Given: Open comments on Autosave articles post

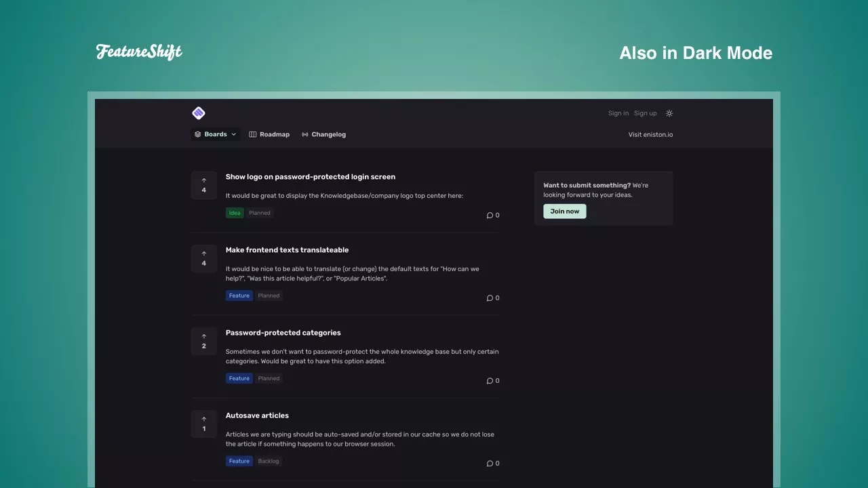Looking at the screenshot, I should click(493, 464).
